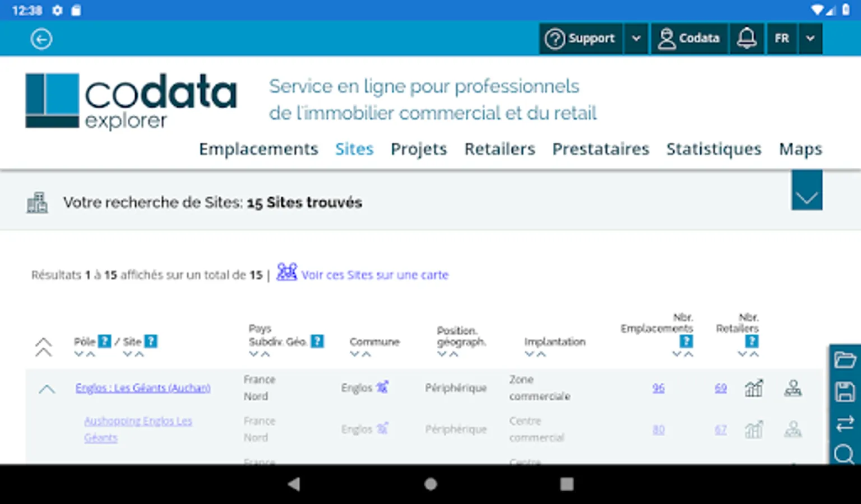Show help for Nbr. Retailers column

pos(752,341)
